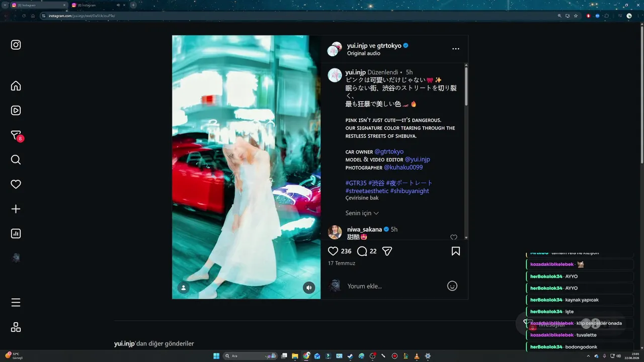Show hidden system tray icons chevron

click(588, 356)
